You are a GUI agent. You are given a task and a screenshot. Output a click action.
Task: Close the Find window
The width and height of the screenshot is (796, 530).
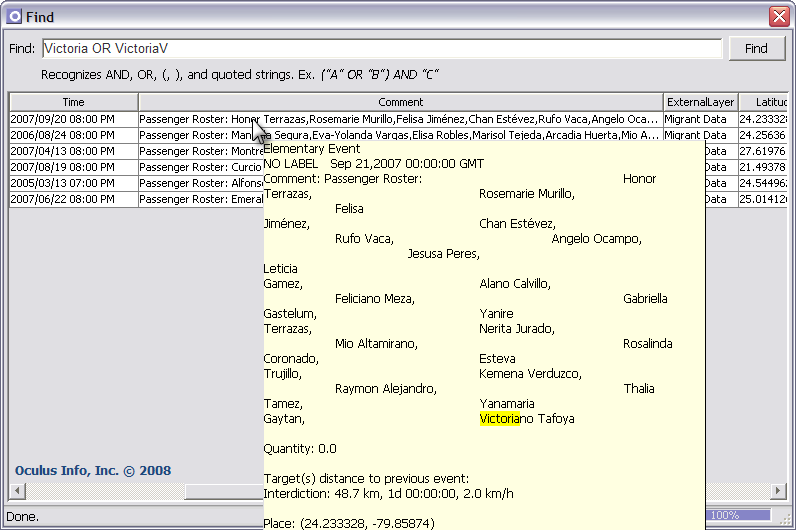[779, 17]
